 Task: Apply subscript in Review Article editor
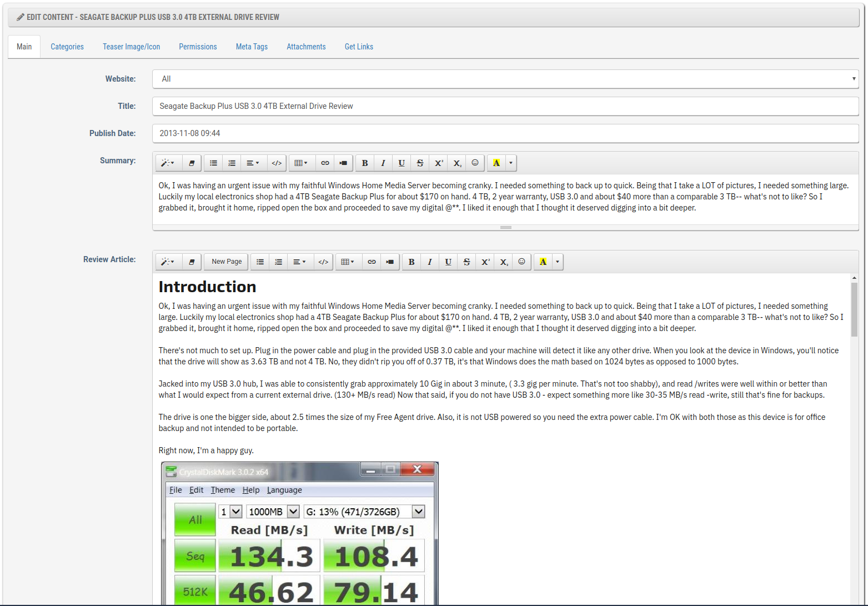[504, 262]
